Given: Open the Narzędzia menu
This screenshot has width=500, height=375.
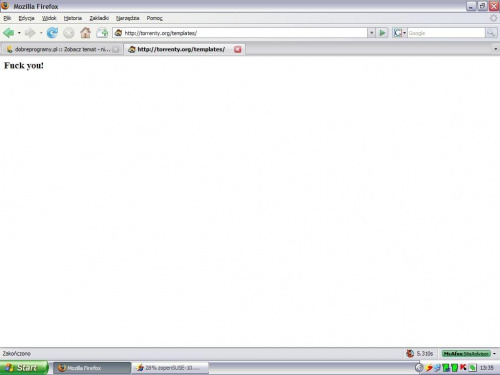Looking at the screenshot, I should pos(127,18).
